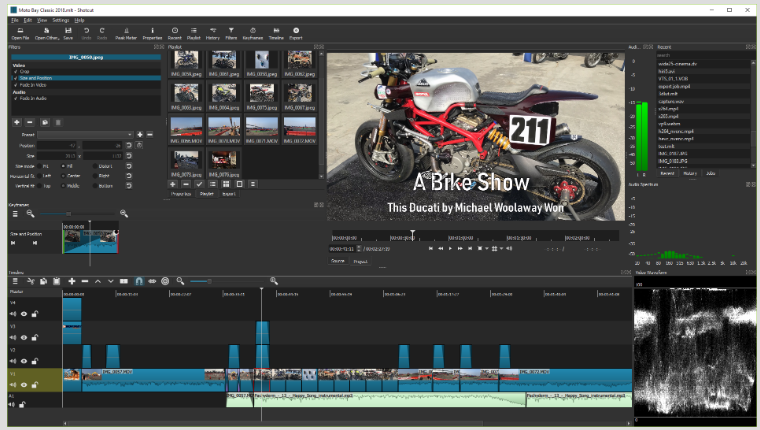Screen dimensions: 760x430
Task: Hide the V2 track using its eye
Action: [x=24, y=361]
